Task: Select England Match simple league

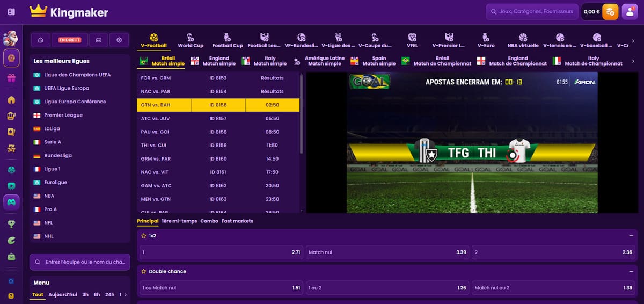Action: coord(213,61)
